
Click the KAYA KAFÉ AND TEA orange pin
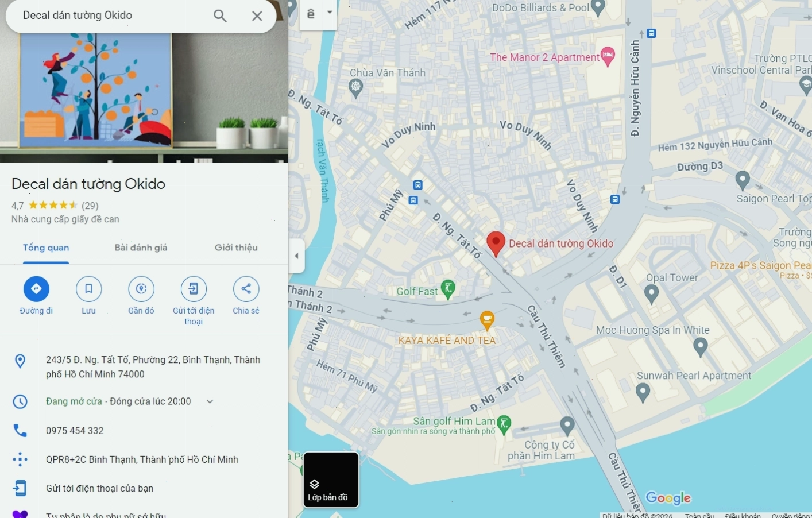[x=487, y=320]
